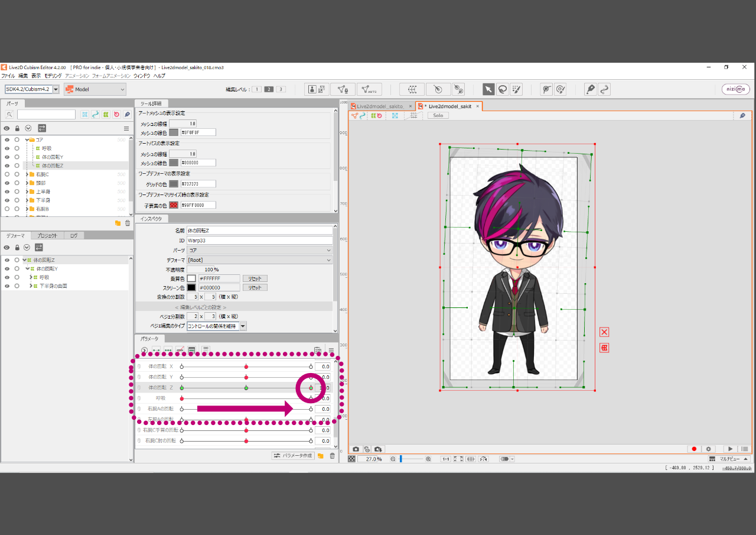The width and height of the screenshot is (756, 535).
Task: Filter parts by warp deformer icon
Action: [106, 114]
